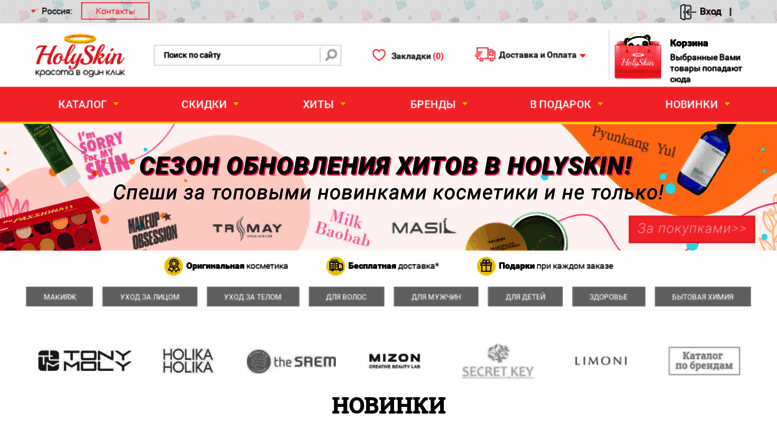Expand the Доставка и Оплата dropdown arrow
This screenshot has height=423, width=777.
(583, 55)
